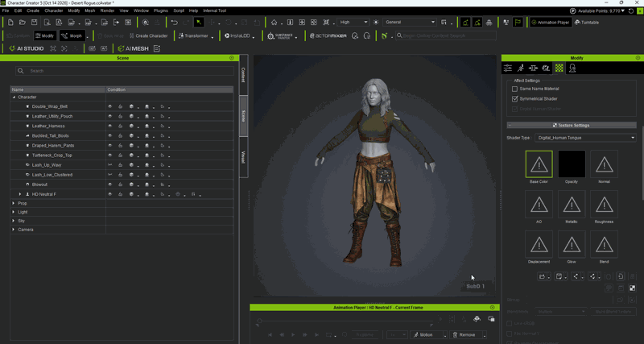644x344 pixels.
Task: Open the File menu
Action: click(6, 10)
